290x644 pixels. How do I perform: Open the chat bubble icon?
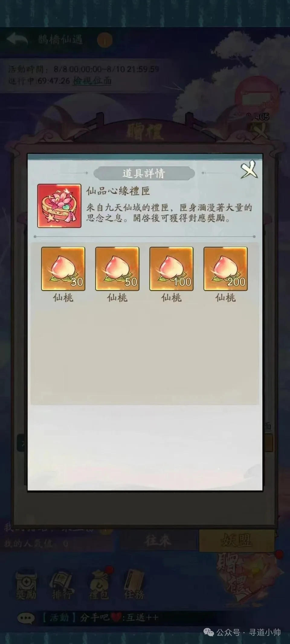(26, 618)
